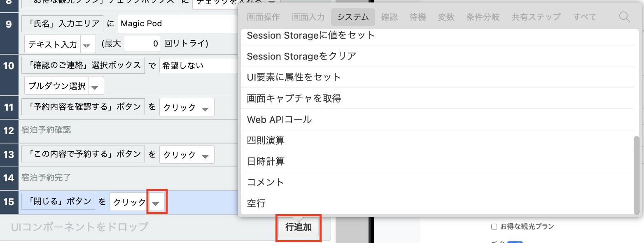The width and height of the screenshot is (644, 243).
Task: Open the step 11 クリック dropdown arrow
Action: click(206, 108)
